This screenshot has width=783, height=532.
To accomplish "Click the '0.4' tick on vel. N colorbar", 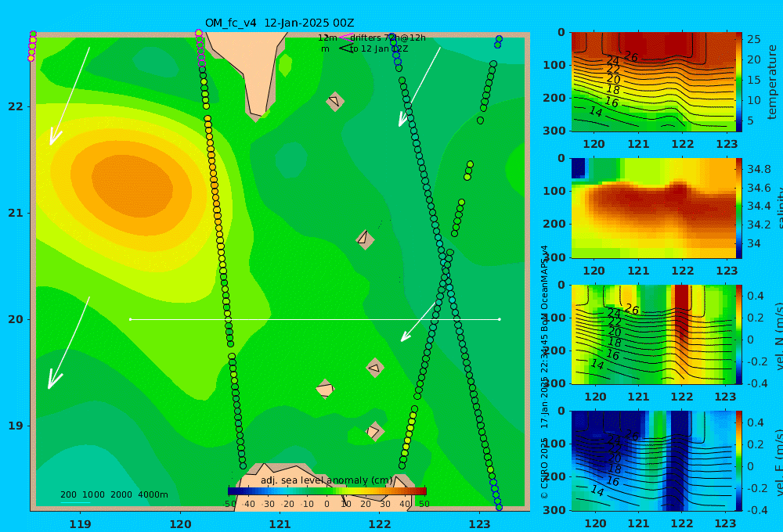I will tap(755, 296).
